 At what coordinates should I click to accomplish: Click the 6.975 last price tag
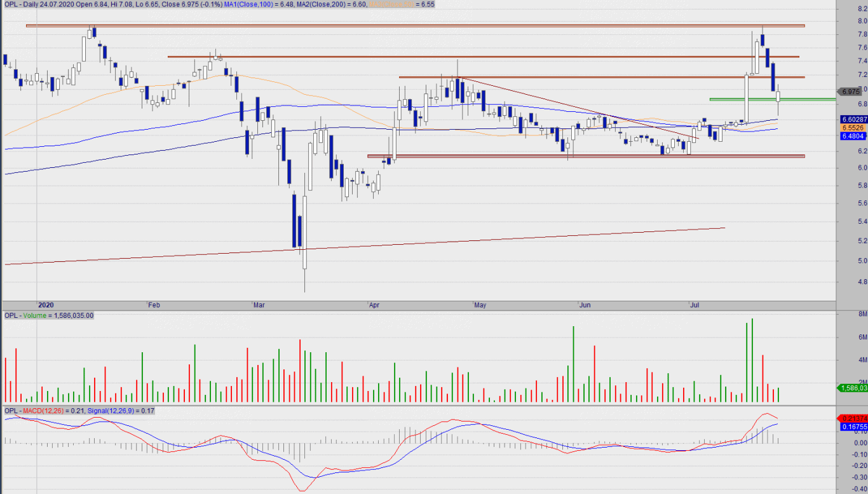coord(850,92)
